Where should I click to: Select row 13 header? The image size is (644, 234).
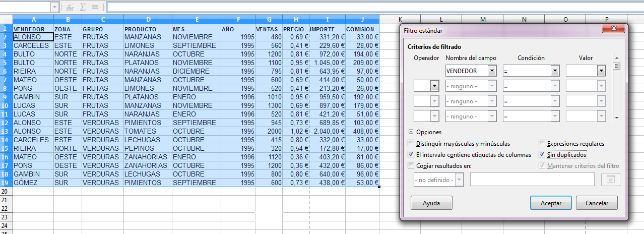click(x=6, y=131)
